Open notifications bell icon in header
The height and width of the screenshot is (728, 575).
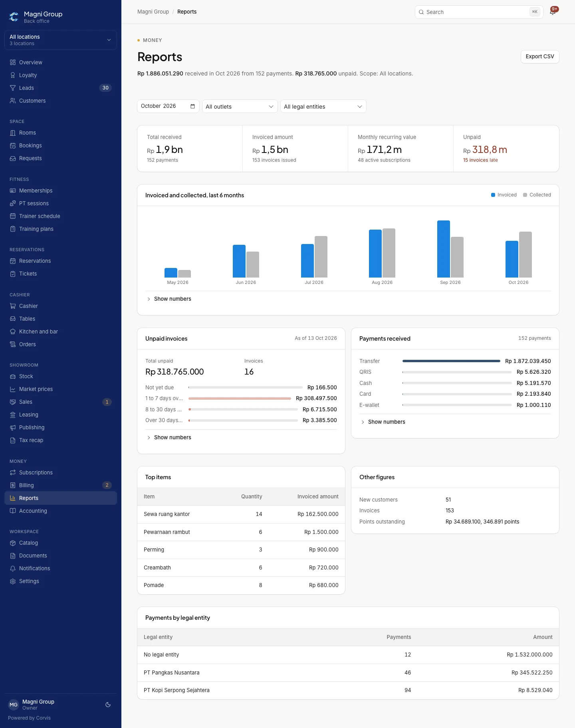pos(553,12)
